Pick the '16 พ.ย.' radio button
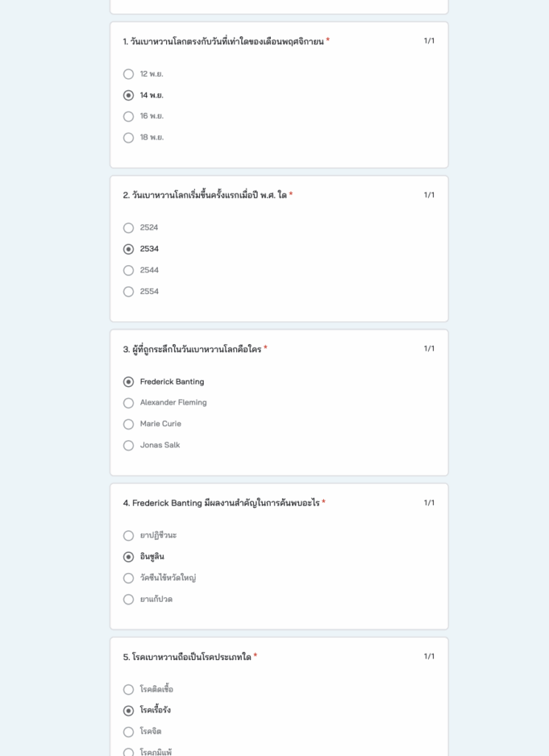549x756 pixels. coord(128,117)
